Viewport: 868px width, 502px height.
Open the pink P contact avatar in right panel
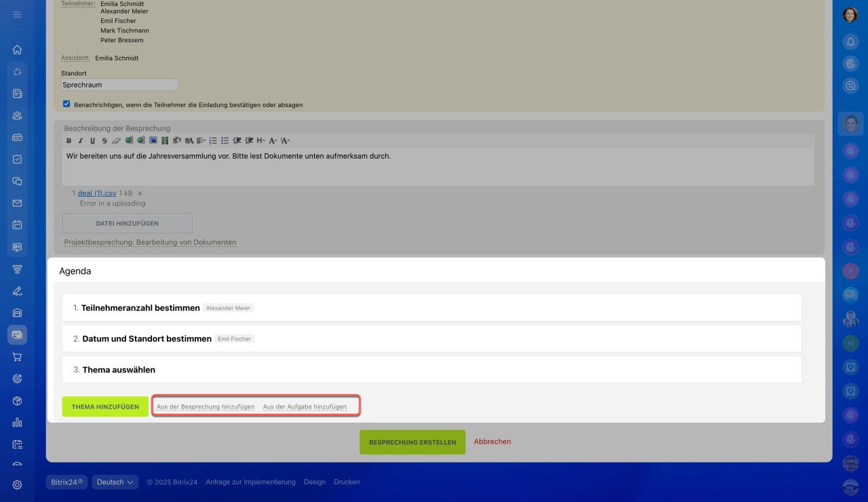click(850, 271)
